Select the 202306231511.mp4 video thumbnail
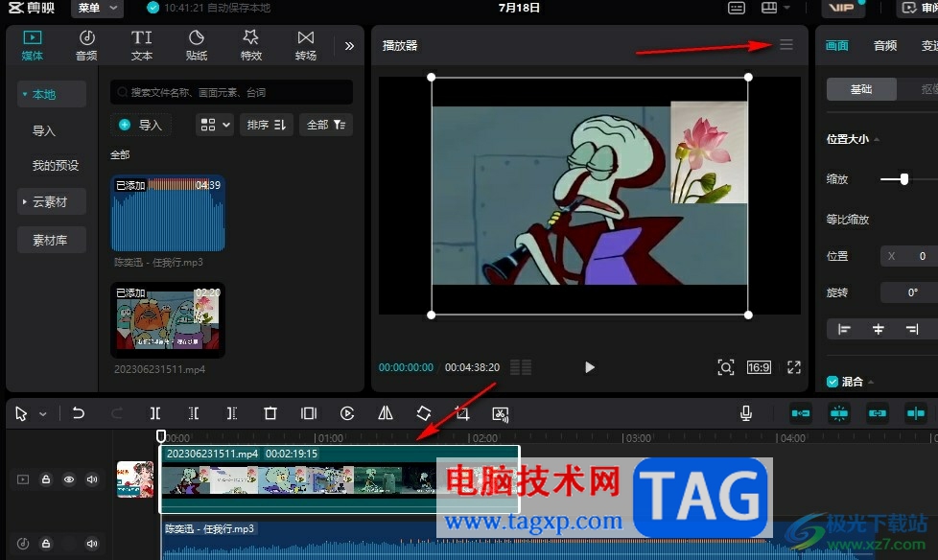The width and height of the screenshot is (938, 560). [168, 319]
